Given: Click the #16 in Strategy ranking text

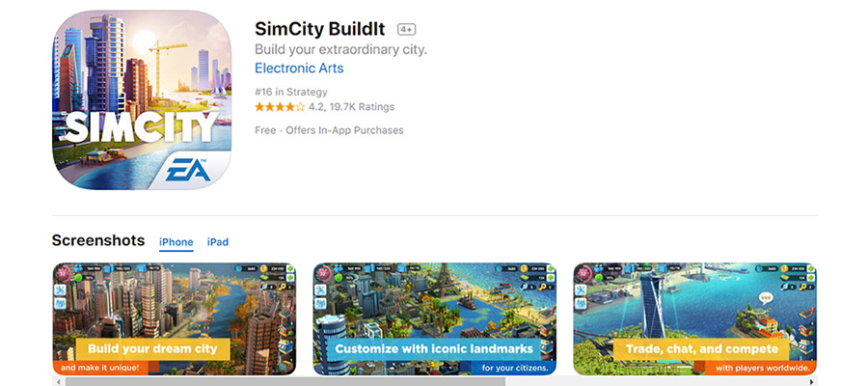Looking at the screenshot, I should (x=290, y=92).
